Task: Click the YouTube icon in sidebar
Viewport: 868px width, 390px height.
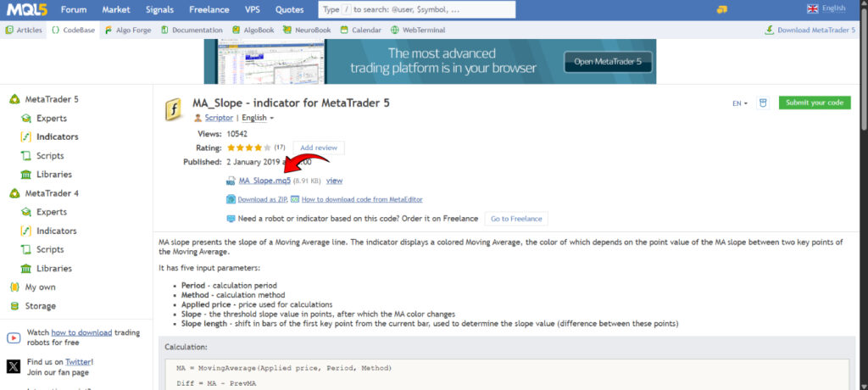Action: (x=14, y=337)
